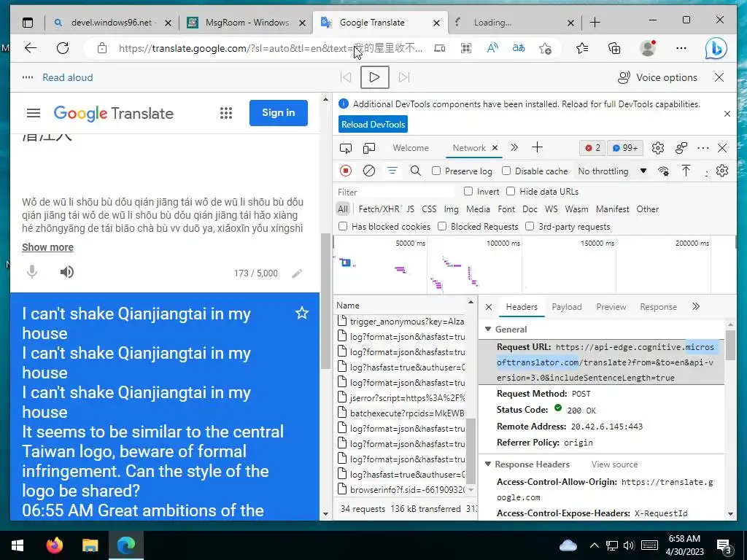Click the Read aloud icon in address bar

492,48
